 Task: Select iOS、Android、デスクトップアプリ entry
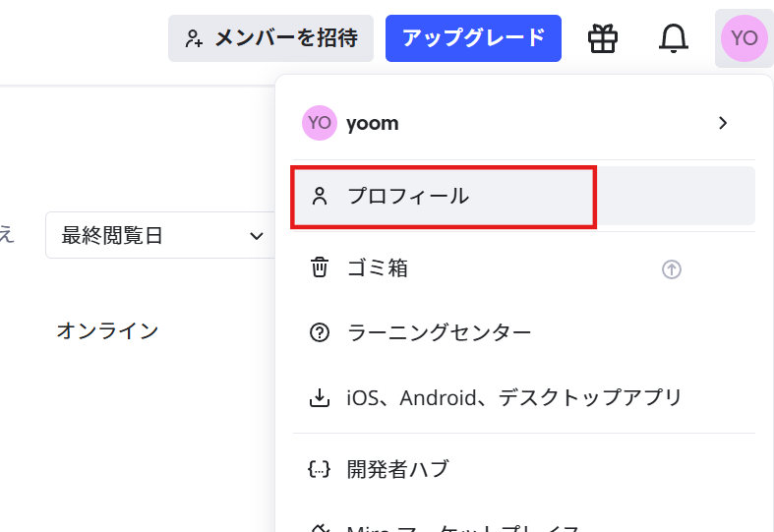click(x=513, y=397)
